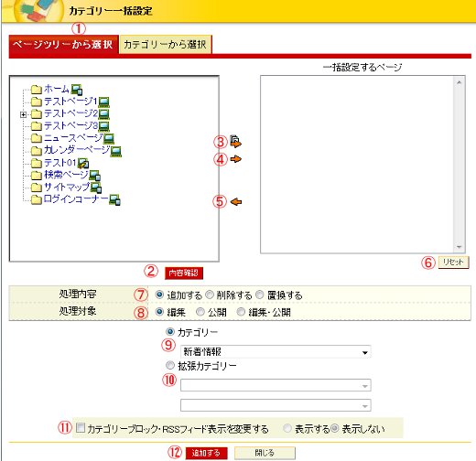476x461 pixels.
Task: Select カレンダーページ in the page tree
Action: [77, 150]
